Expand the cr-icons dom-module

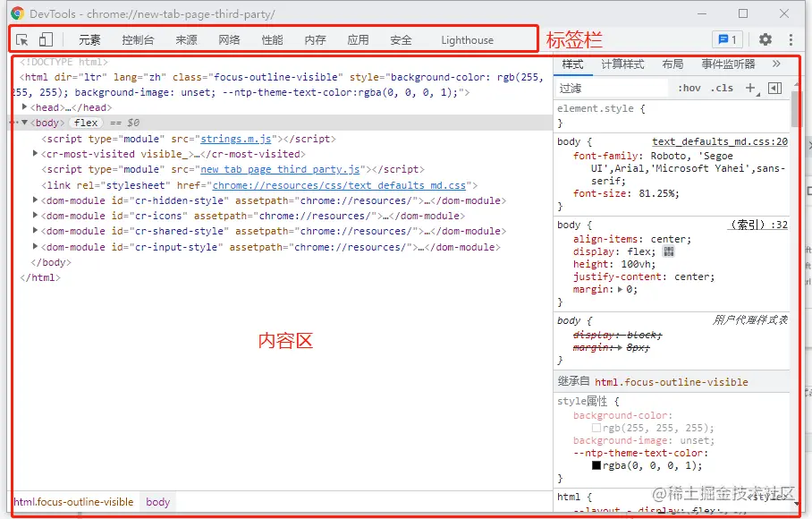[x=35, y=215]
